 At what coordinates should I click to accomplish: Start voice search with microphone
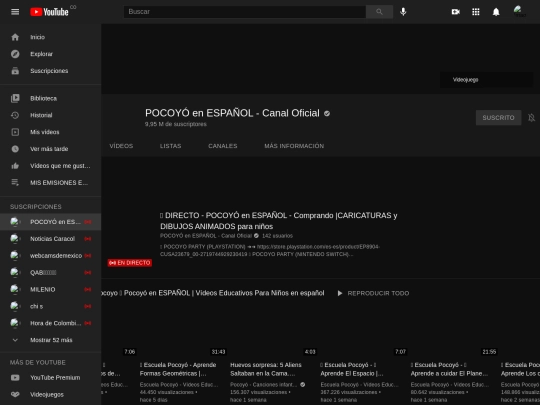tap(403, 12)
